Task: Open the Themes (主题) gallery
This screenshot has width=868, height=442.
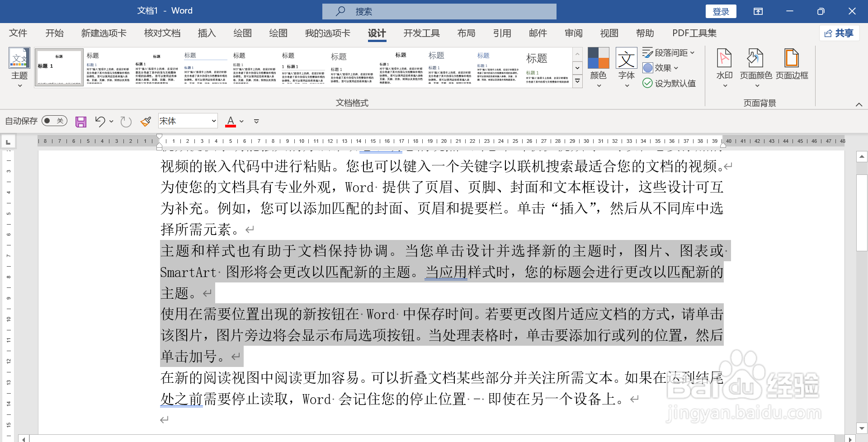Action: [19, 67]
